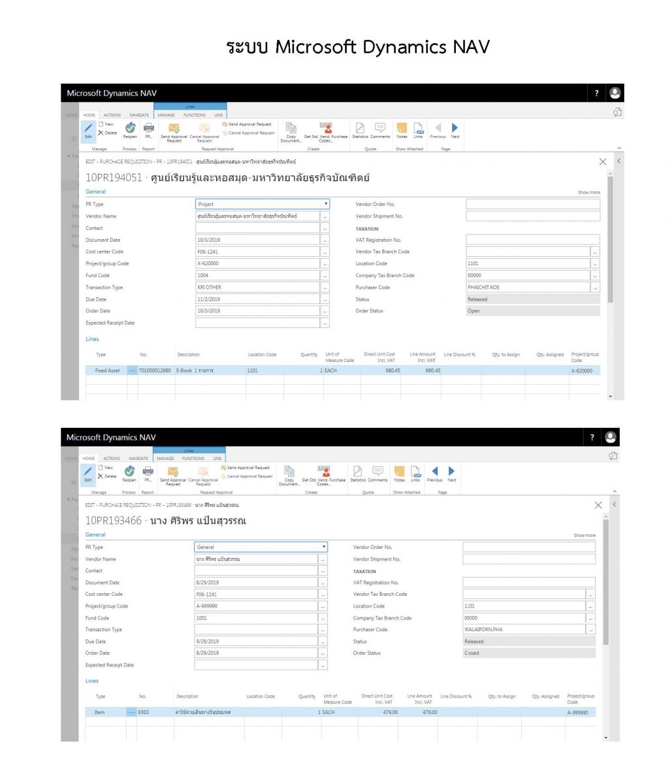Click Get Std. Vend. Purchase Codes, lower window
The height and width of the screenshot is (784, 672).
324,476
